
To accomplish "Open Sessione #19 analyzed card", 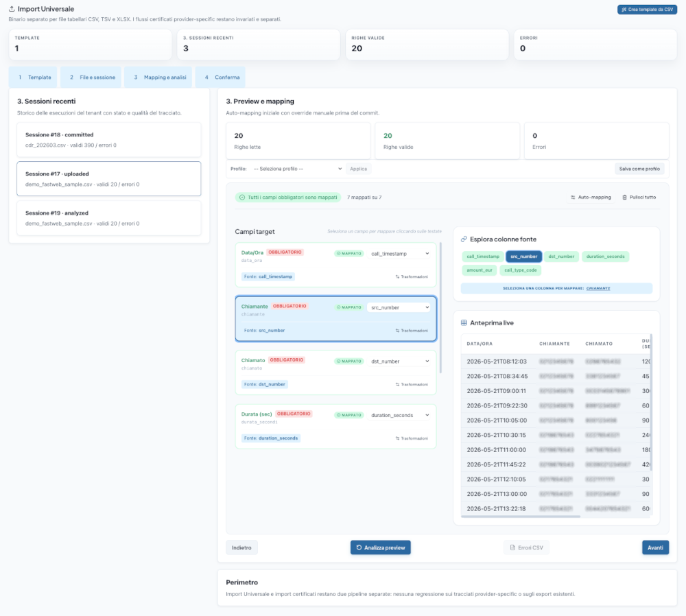I will point(109,218).
